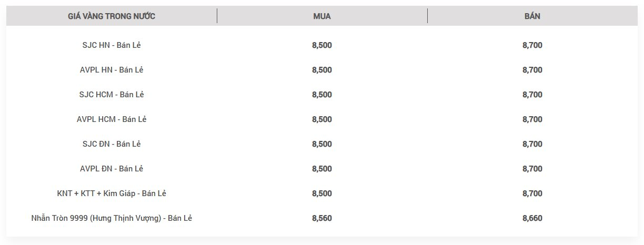Select the SJC HCM - Bán Lẻ row label
Image resolution: width=644 pixels, height=245 pixels.
(112, 95)
